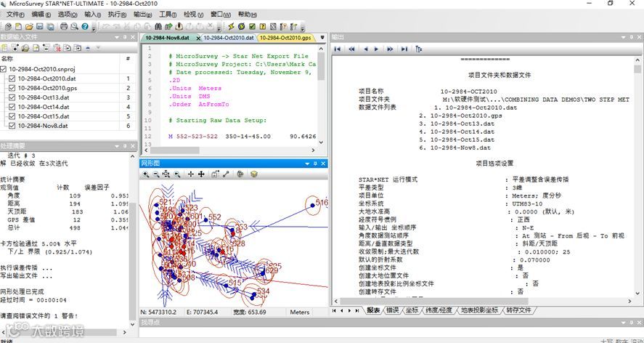The height and width of the screenshot is (343, 644).
Task: Open the 转存文件 output tab
Action: coord(518,310)
